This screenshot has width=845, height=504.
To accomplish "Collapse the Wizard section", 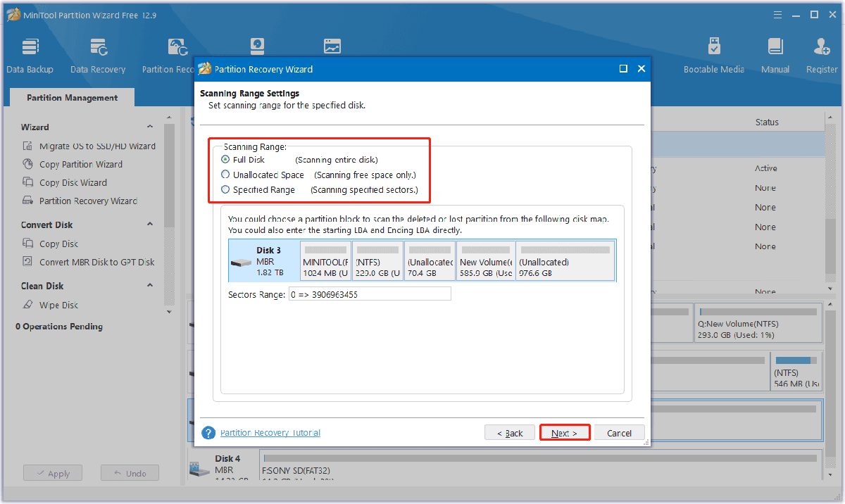I will [x=150, y=127].
